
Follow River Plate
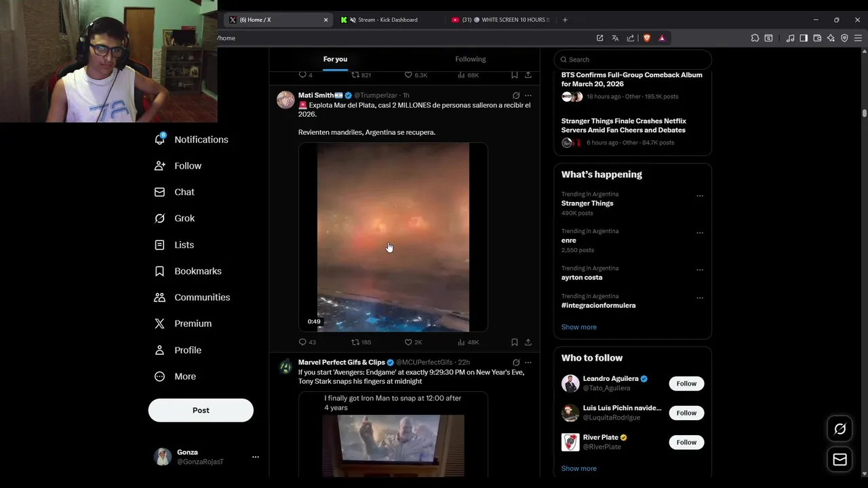click(x=686, y=443)
